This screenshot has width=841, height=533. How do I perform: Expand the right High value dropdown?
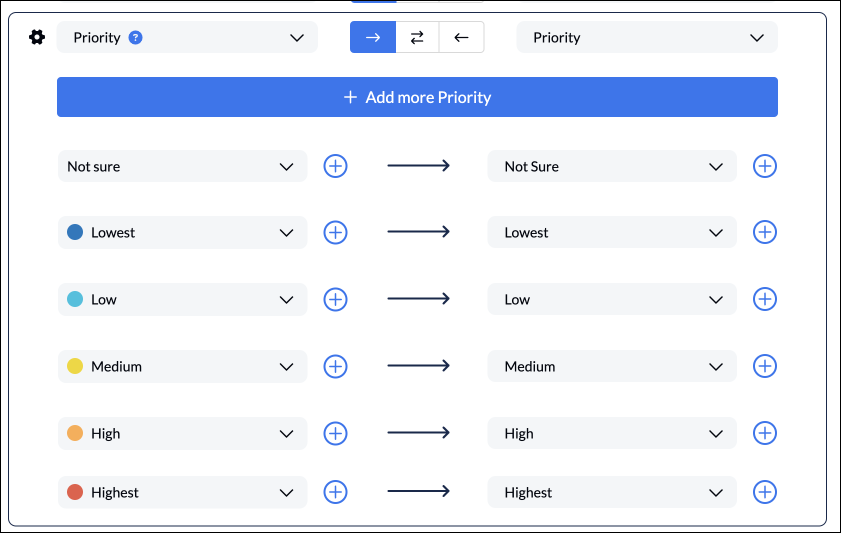pos(612,433)
